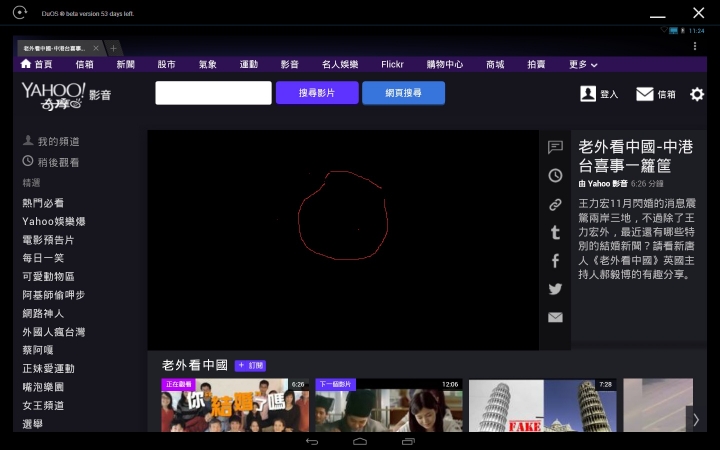Viewport: 720px width, 450px height.
Task: Click the DuOS rotate icon in title bar
Action: pyautogui.click(x=19, y=12)
